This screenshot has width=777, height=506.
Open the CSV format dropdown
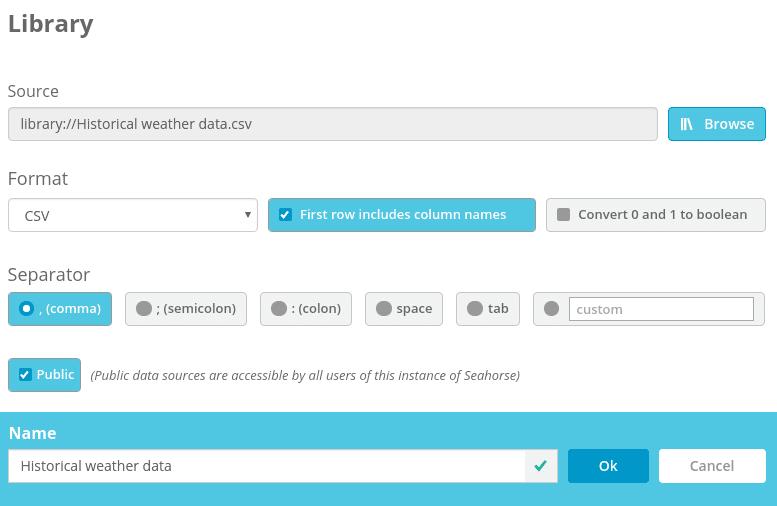[132, 215]
